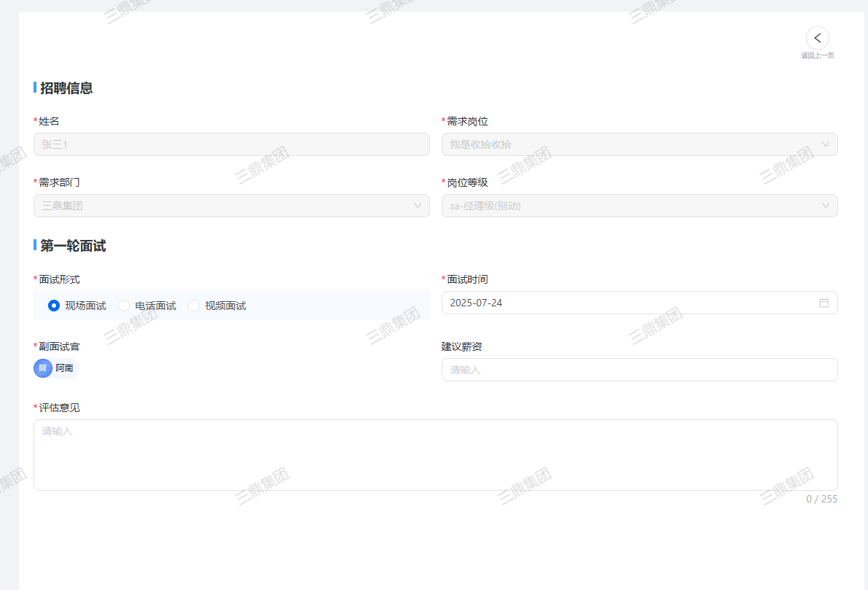Image resolution: width=868 pixels, height=590 pixels.
Task: Click the chevron arrow of 岗位等级
Action: 826,206
